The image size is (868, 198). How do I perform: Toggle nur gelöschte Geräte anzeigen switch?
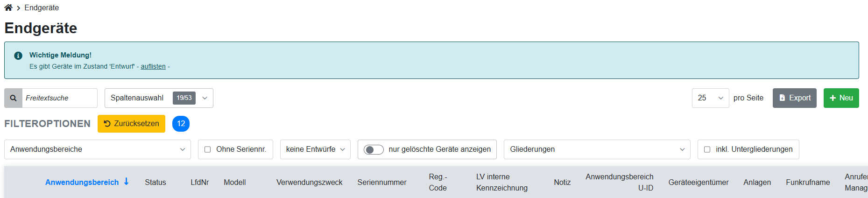374,149
